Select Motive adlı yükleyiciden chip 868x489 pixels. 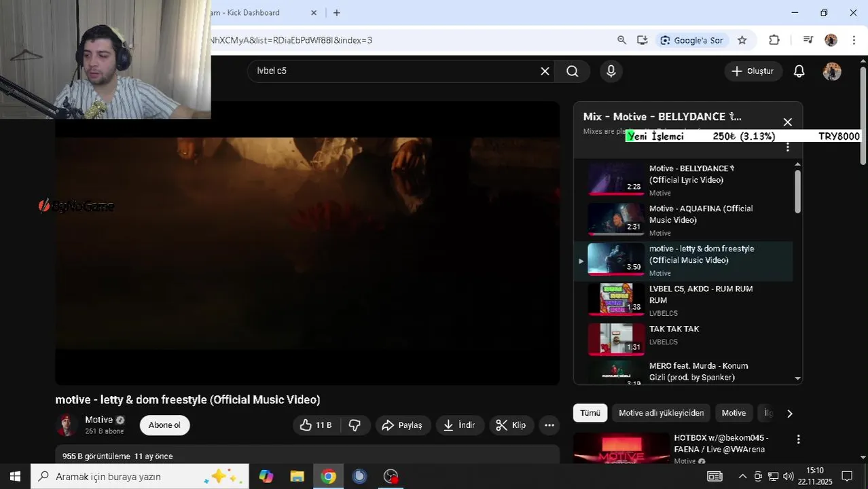661,413
